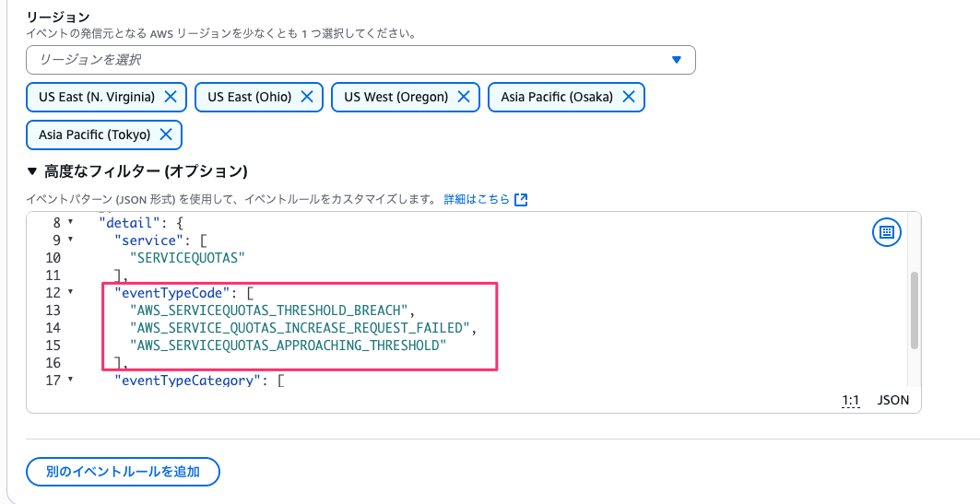The image size is (980, 504).
Task: Remove the US West (Oregon) region tag
Action: click(464, 97)
